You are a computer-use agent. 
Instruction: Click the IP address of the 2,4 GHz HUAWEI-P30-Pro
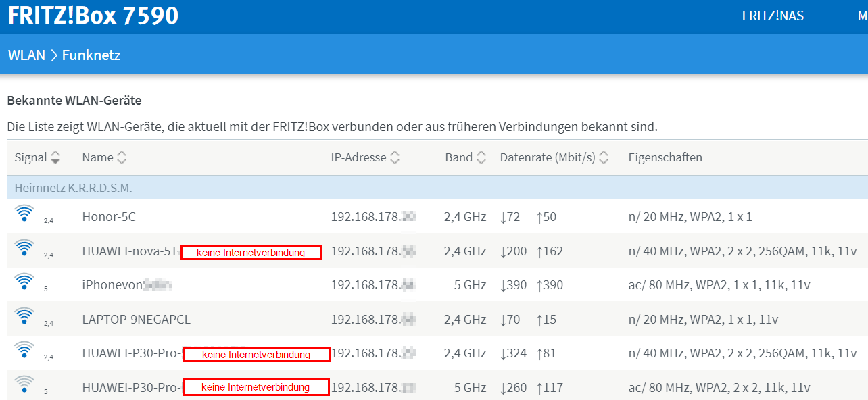click(x=373, y=353)
